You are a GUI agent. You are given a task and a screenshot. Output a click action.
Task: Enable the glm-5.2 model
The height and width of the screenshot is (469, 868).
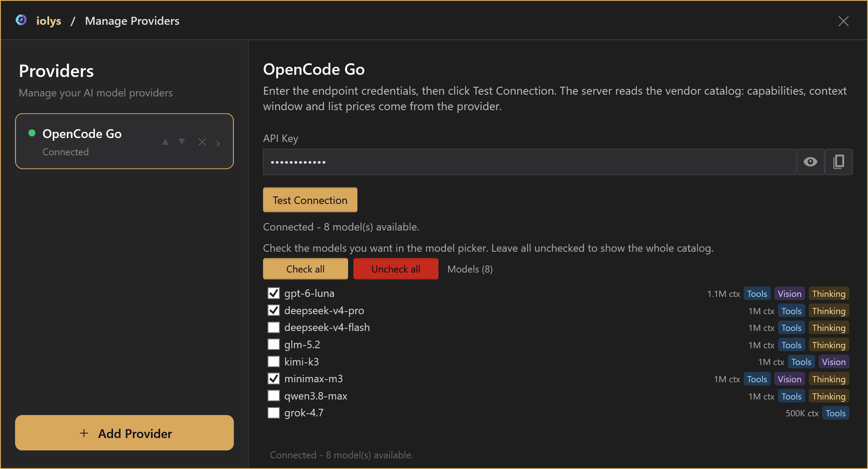tap(274, 344)
